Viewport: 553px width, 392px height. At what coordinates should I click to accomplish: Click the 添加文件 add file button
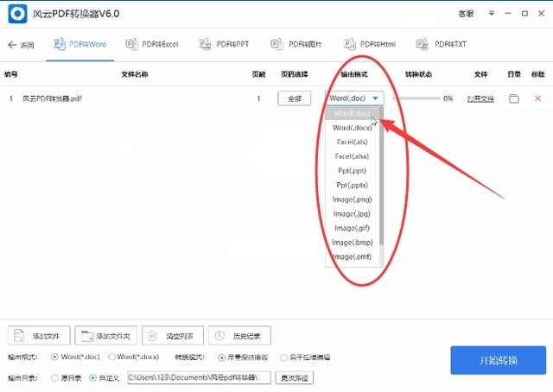pos(39,336)
